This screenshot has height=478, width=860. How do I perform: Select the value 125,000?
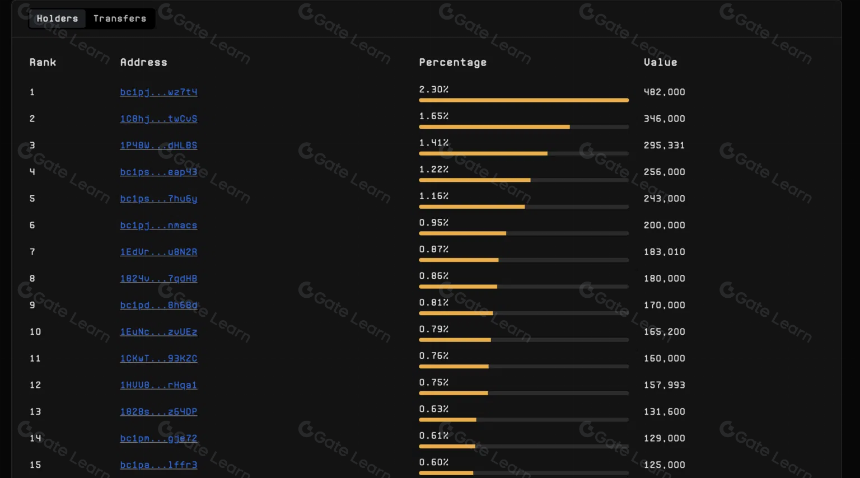[x=664, y=465]
